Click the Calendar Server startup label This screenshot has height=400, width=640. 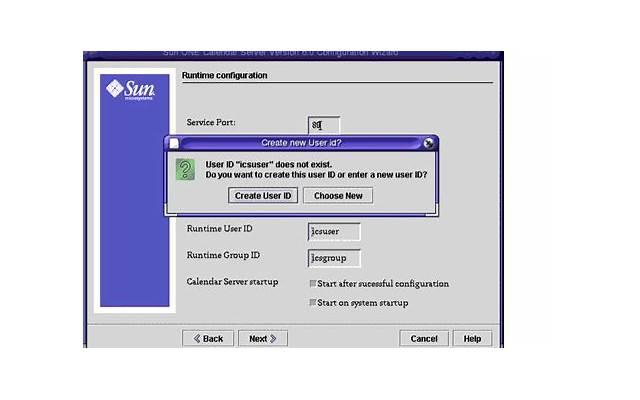pos(232,282)
